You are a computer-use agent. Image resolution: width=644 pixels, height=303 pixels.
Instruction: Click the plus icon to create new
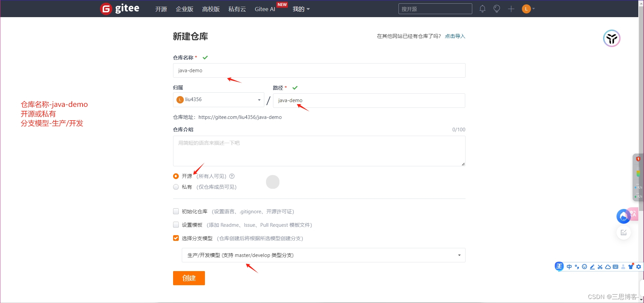[x=511, y=9]
